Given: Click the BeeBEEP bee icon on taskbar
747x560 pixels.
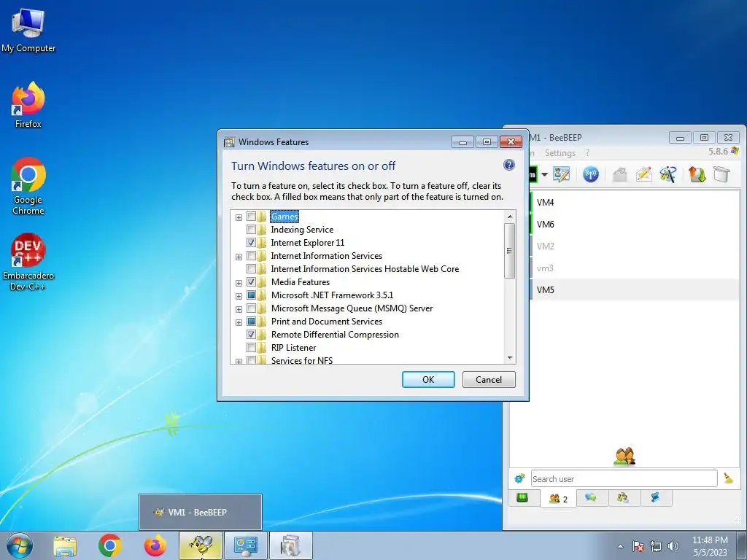Looking at the screenshot, I should (x=201, y=545).
